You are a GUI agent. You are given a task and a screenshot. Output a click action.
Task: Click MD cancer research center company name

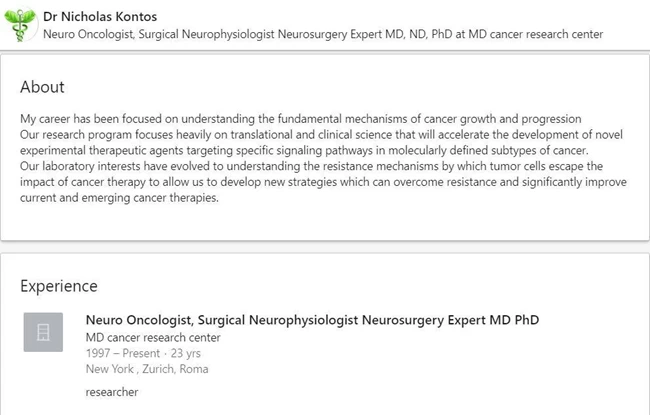pyautogui.click(x=153, y=337)
